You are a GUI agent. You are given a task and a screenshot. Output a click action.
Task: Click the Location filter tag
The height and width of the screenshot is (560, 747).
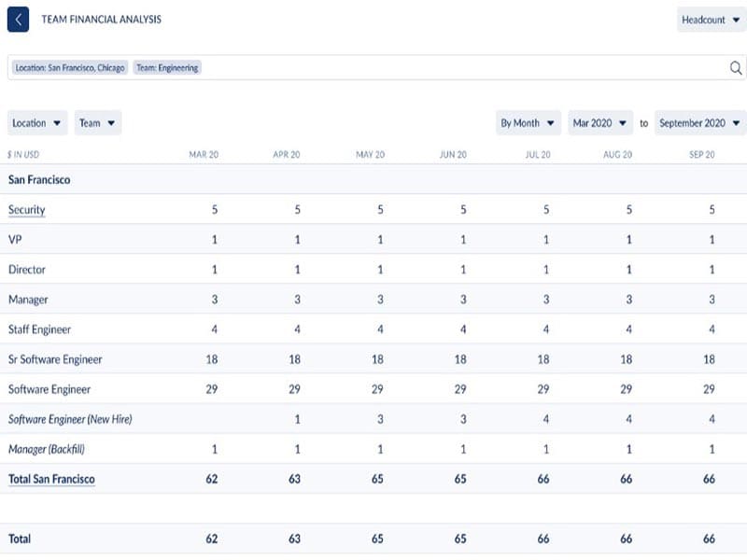click(70, 68)
